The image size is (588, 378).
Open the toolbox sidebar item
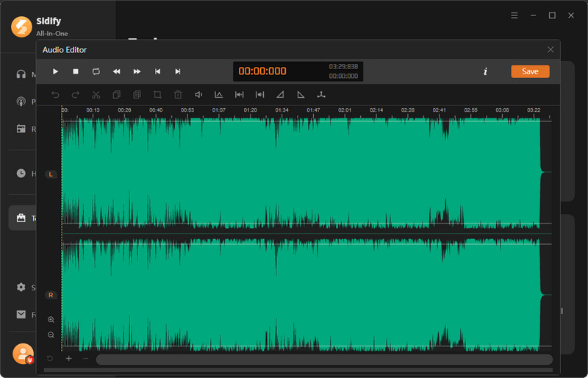[x=21, y=218]
